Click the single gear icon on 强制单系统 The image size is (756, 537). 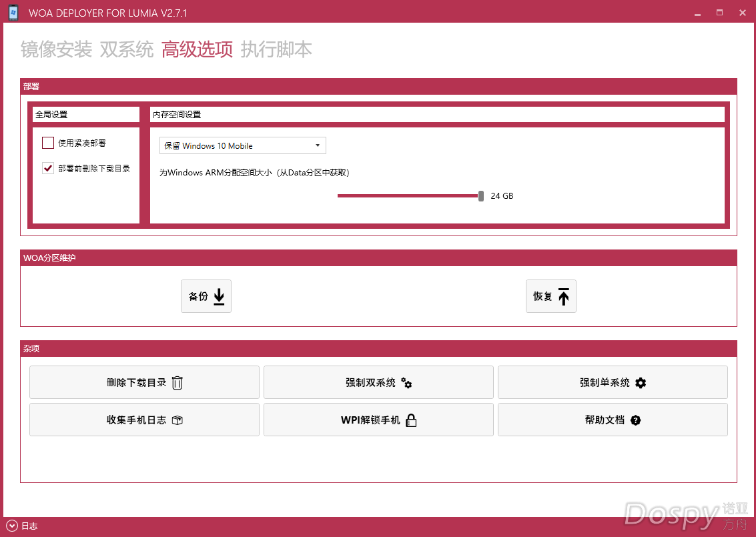tap(641, 383)
